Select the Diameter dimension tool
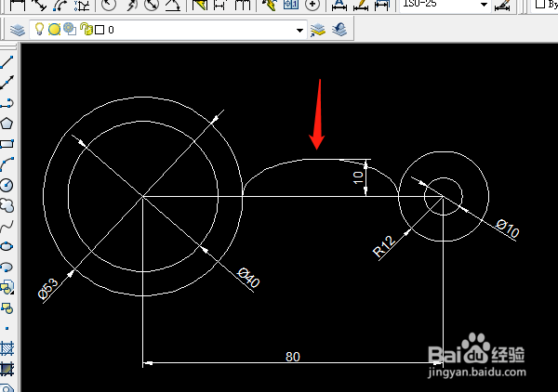This screenshot has height=392, width=558. [x=152, y=5]
